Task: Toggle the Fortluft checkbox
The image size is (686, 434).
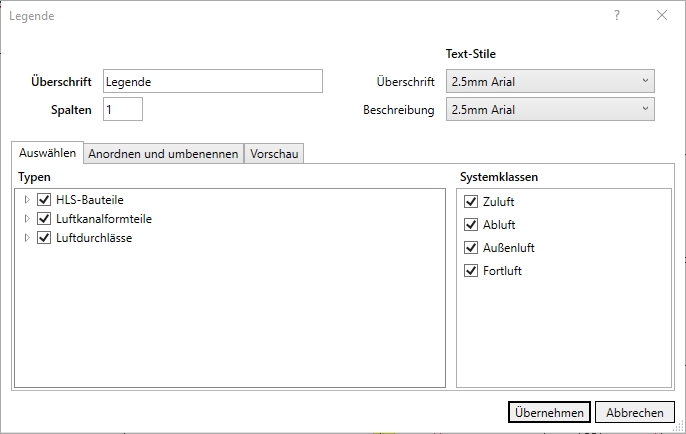Action: click(x=471, y=271)
